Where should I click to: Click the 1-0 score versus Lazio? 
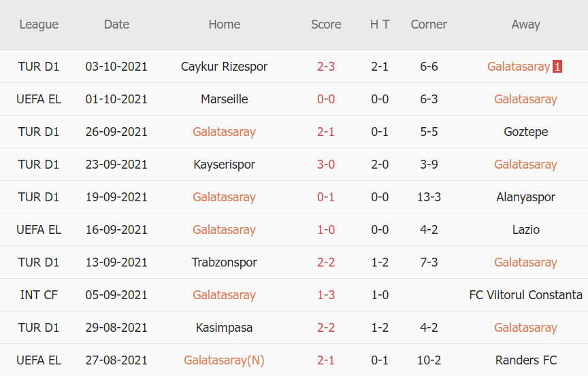[326, 230]
